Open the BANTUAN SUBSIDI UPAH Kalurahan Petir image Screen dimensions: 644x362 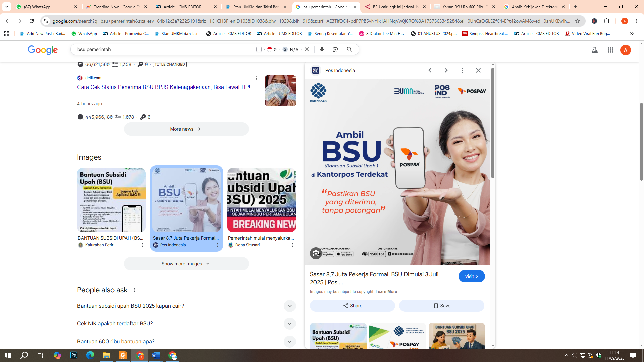pyautogui.click(x=111, y=200)
